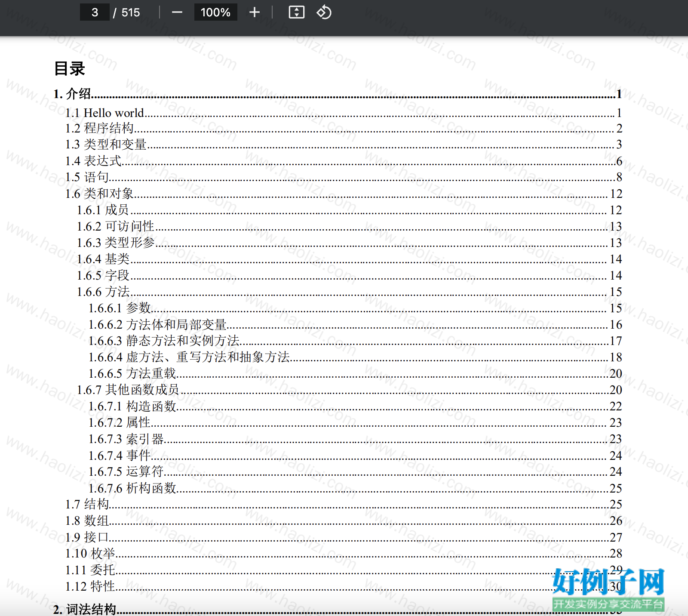688x616 pixels.
Task: Select 1.6.7.4 事件 entry
Action: [x=355, y=455]
